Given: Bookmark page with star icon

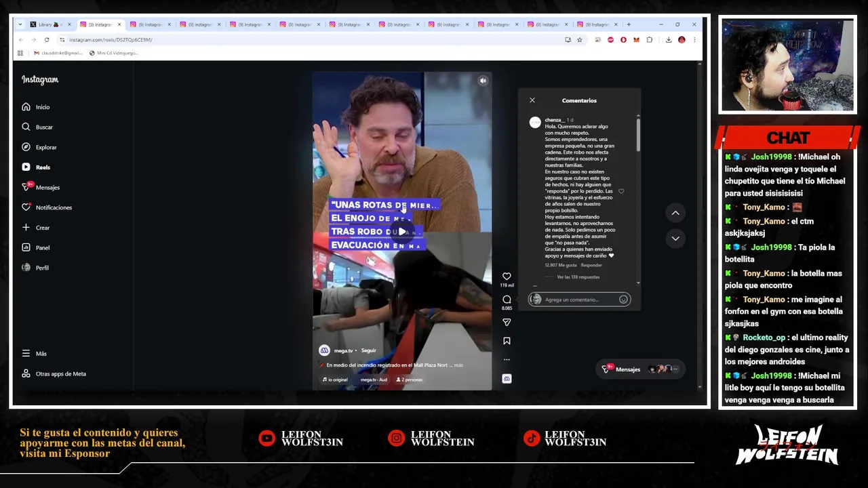Looking at the screenshot, I should pos(580,40).
